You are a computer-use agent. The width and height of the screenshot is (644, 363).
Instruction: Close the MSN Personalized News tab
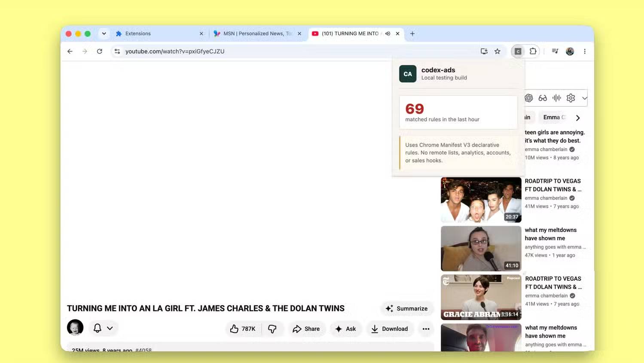[x=299, y=34]
